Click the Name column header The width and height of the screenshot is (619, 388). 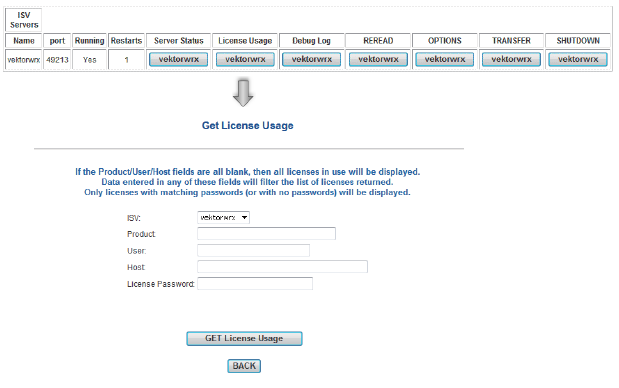[23, 41]
